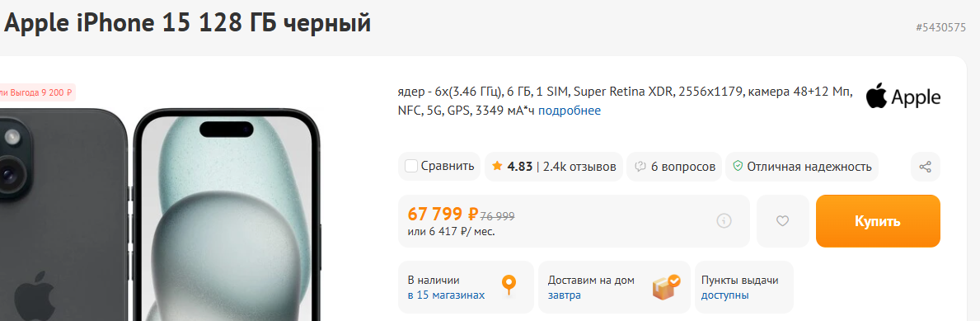Viewport: 980px width, 321px height.
Task: Click доступны pickup points link
Action: click(725, 295)
